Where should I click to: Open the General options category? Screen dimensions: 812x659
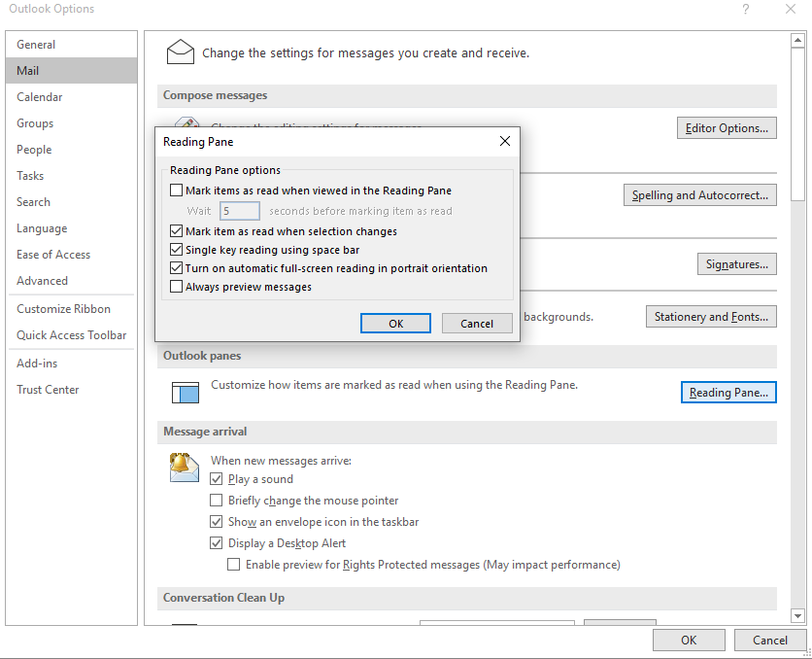click(72, 45)
